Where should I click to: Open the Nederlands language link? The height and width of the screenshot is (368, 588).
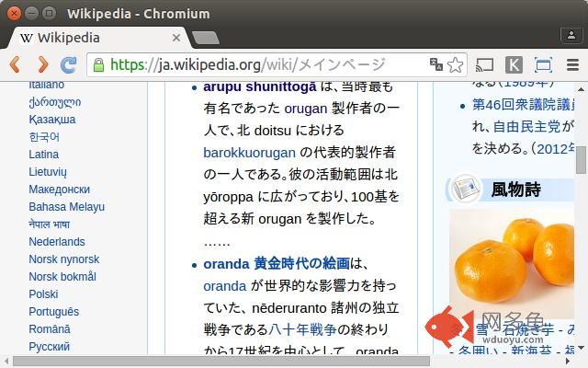click(x=57, y=242)
